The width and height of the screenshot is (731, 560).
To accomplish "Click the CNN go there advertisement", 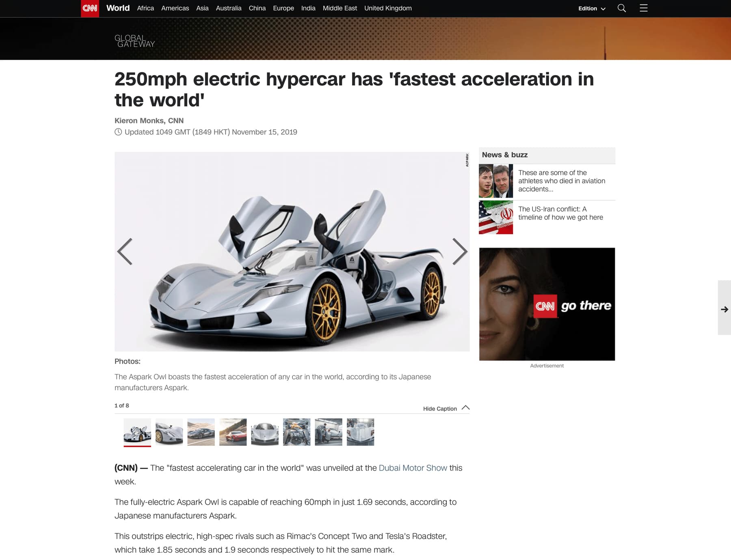I will pos(547,304).
